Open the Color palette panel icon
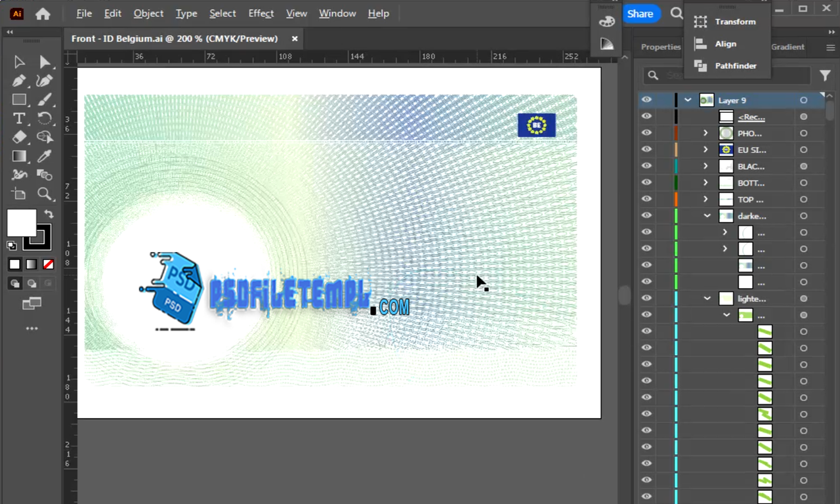 pyautogui.click(x=607, y=22)
